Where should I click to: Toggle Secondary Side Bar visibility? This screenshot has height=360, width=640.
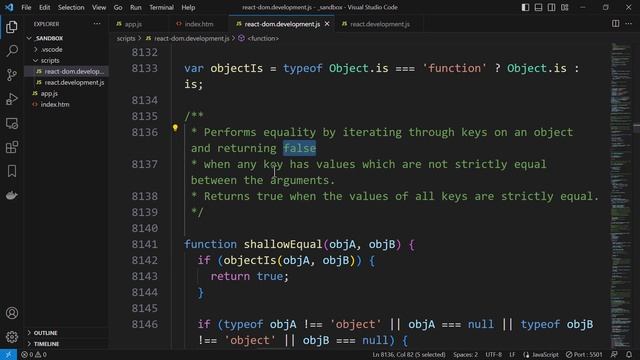pos(551,7)
